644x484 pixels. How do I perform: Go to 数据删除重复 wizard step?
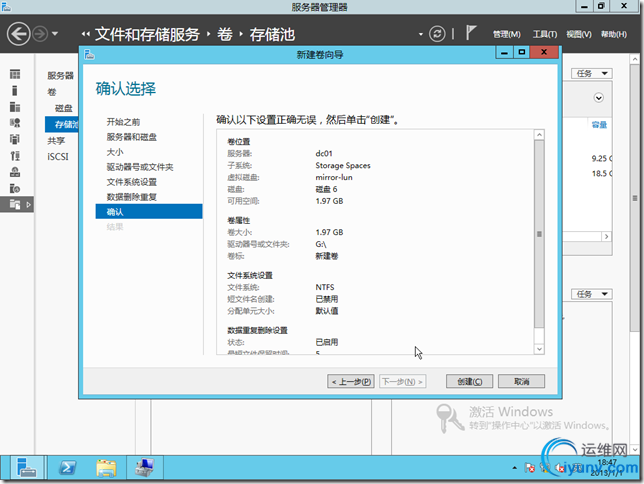pos(131,197)
